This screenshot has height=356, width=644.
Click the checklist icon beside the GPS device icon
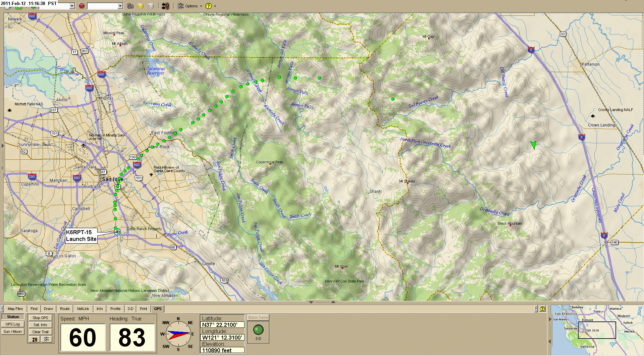[46, 339]
